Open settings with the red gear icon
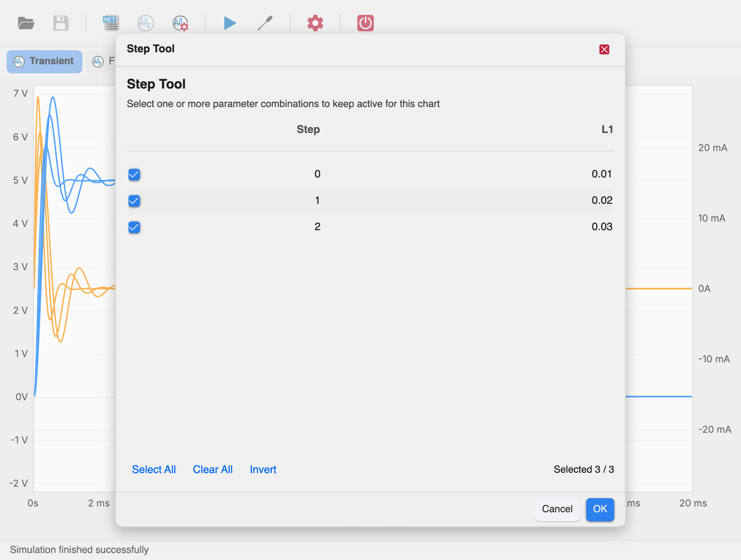 click(x=315, y=23)
